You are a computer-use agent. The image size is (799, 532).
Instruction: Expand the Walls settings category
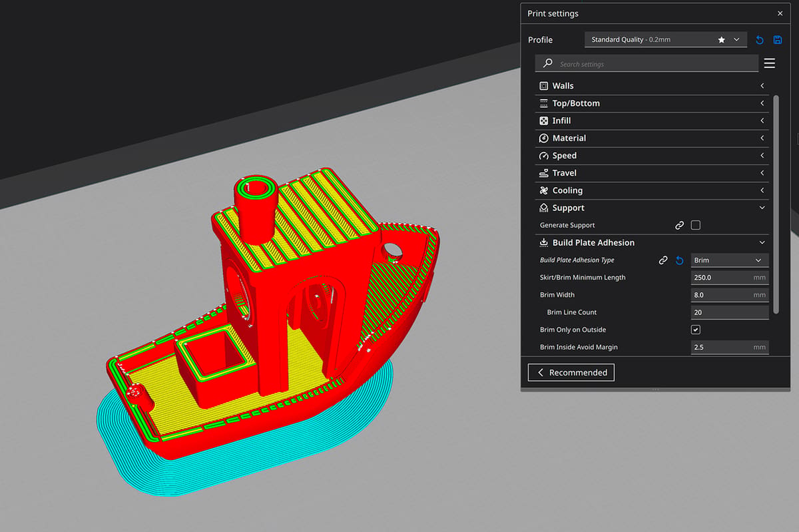click(x=652, y=86)
